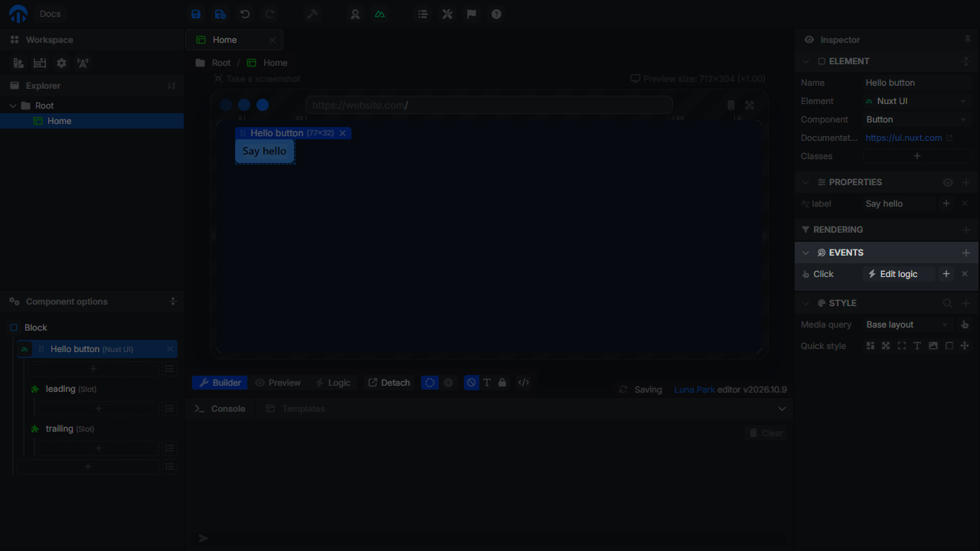Click the Save all icon in toolbar
The width and height of the screenshot is (980, 551).
coord(220,14)
